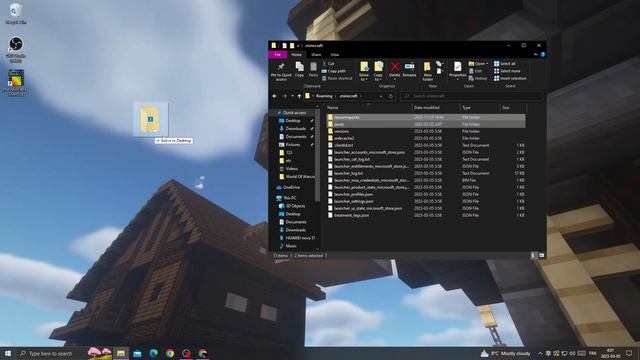
Task: Click the Refresh button beside address bar
Action: tap(391, 96)
